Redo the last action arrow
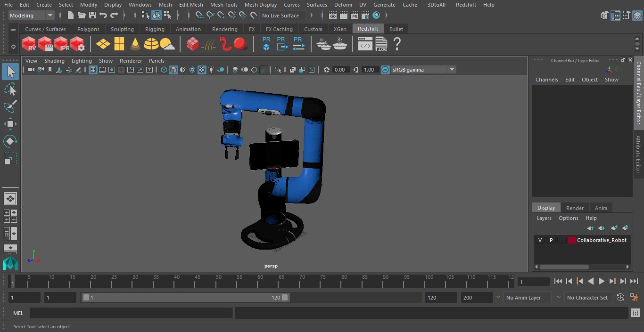The image size is (644, 332). 114,16
